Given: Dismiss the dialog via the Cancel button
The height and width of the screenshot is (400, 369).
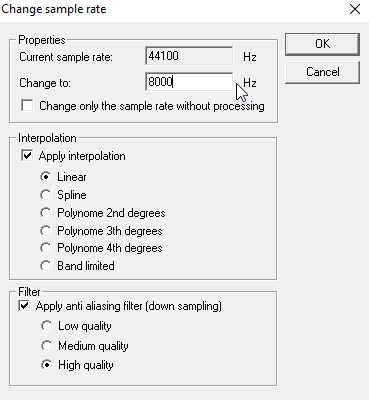Looking at the screenshot, I should 322,72.
